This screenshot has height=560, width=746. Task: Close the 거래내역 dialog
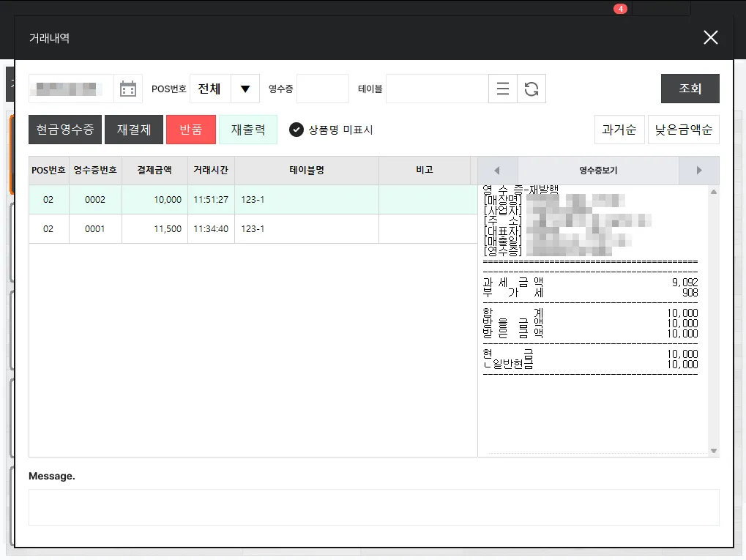click(x=711, y=37)
